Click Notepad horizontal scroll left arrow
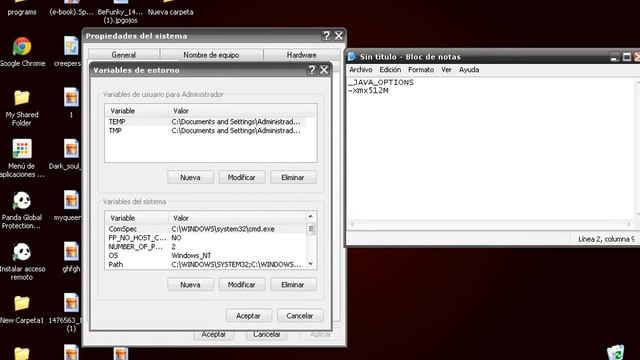640x360 pixels. pos(352,224)
